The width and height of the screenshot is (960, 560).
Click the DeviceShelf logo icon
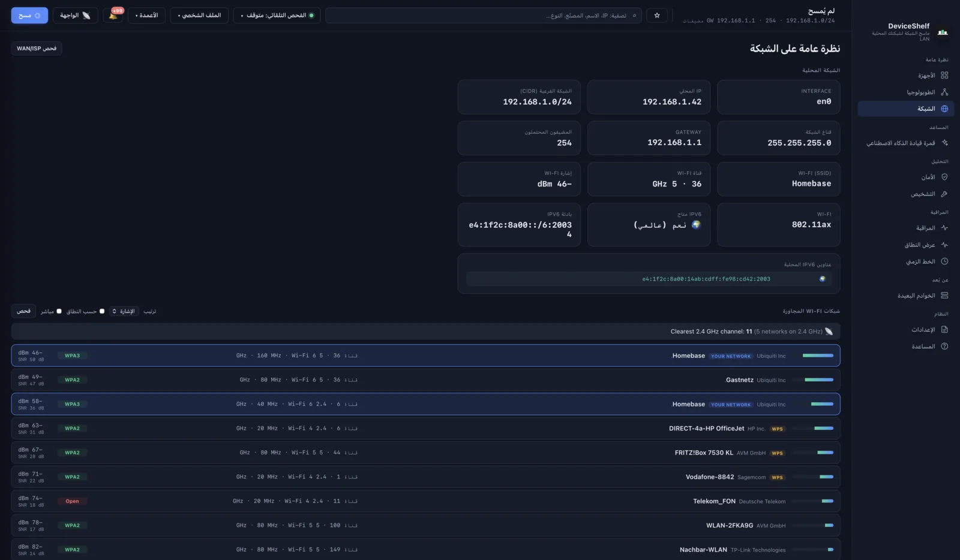(943, 32)
